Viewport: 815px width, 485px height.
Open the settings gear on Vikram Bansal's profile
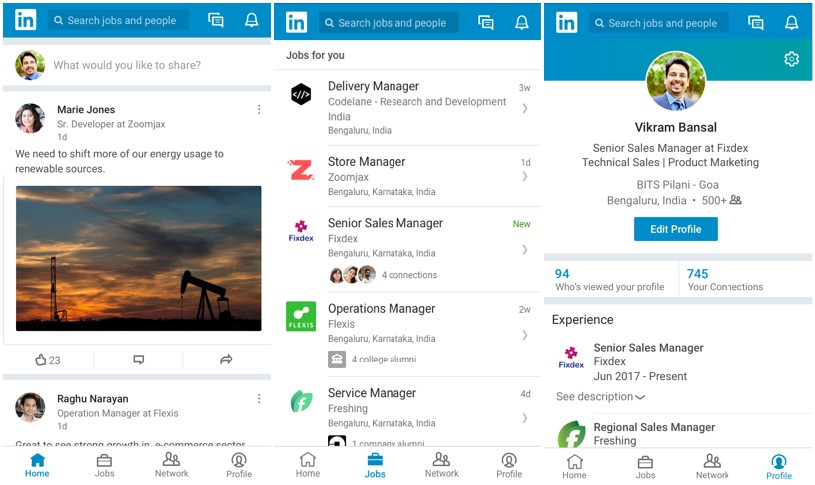[791, 60]
